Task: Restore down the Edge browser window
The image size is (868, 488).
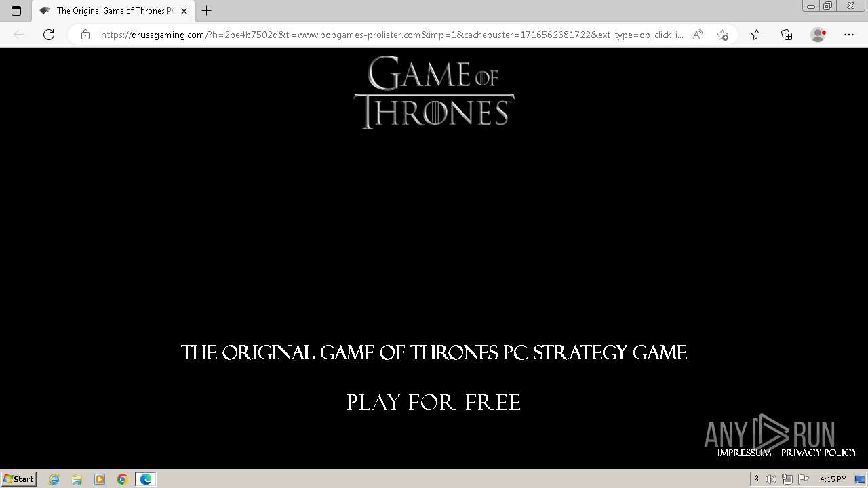Action: click(828, 6)
